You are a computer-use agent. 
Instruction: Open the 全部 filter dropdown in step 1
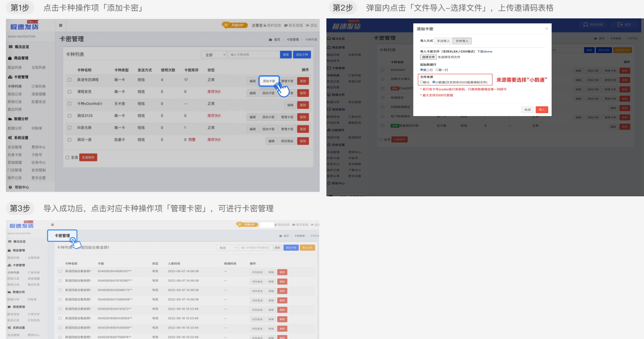tap(214, 55)
